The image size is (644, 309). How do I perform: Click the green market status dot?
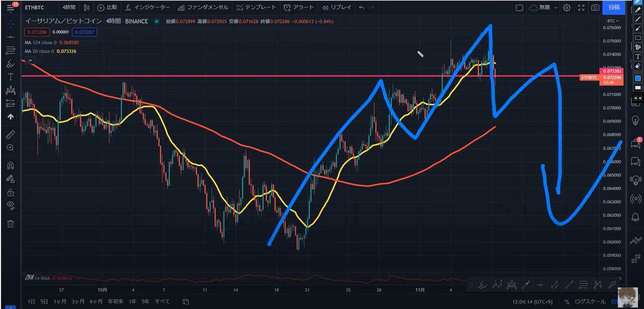157,22
